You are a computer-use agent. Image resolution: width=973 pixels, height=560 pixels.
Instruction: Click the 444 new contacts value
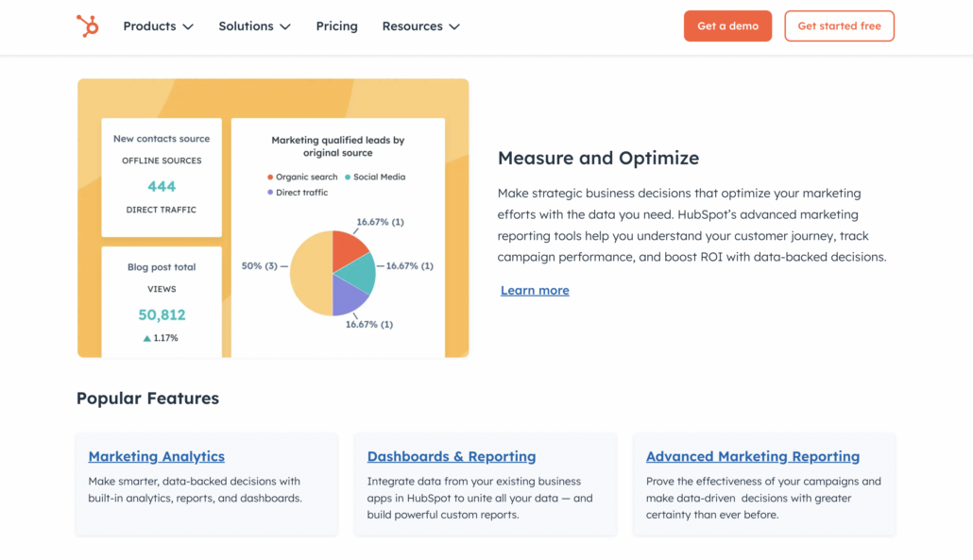coord(162,186)
